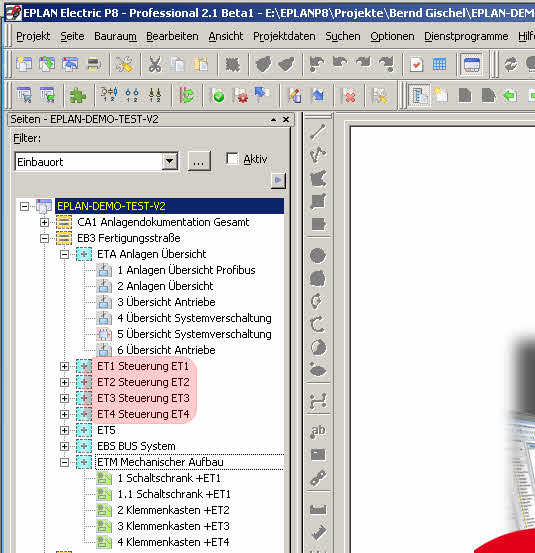Viewport: 535px width, 553px height.
Task: Close the Seiten navigator panel
Action: (x=286, y=120)
